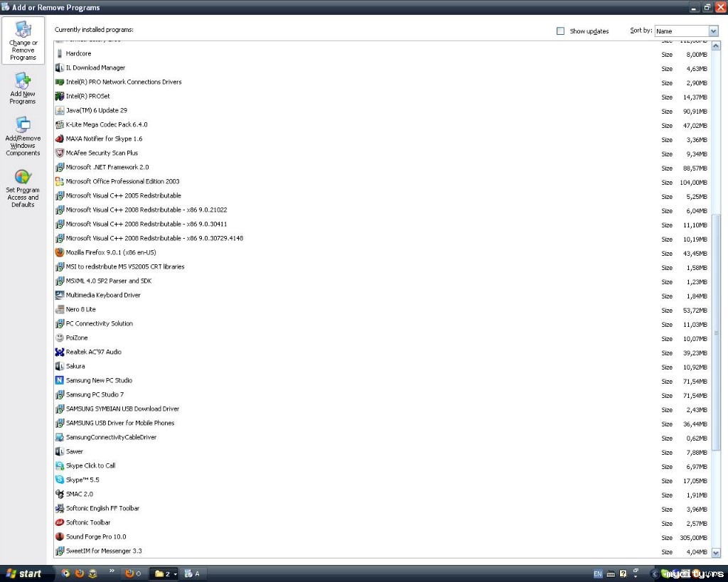Click the Intel(R) PROSet icon
Screen dimensions: 728x582
click(x=60, y=96)
